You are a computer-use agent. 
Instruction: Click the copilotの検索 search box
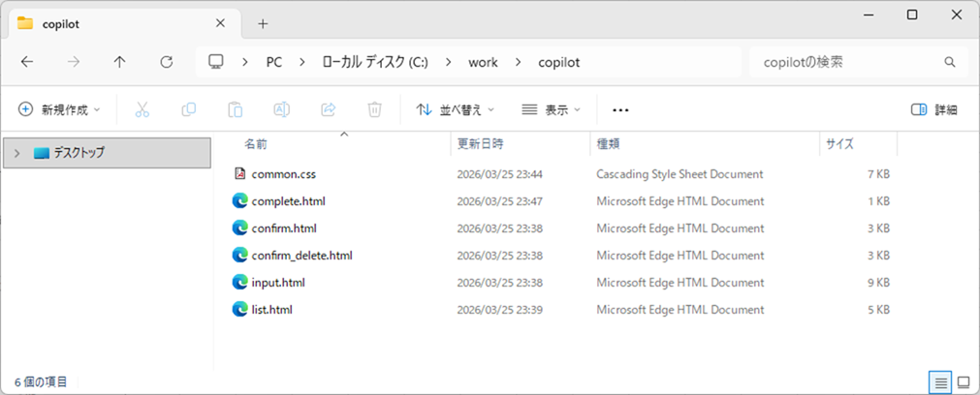point(860,62)
